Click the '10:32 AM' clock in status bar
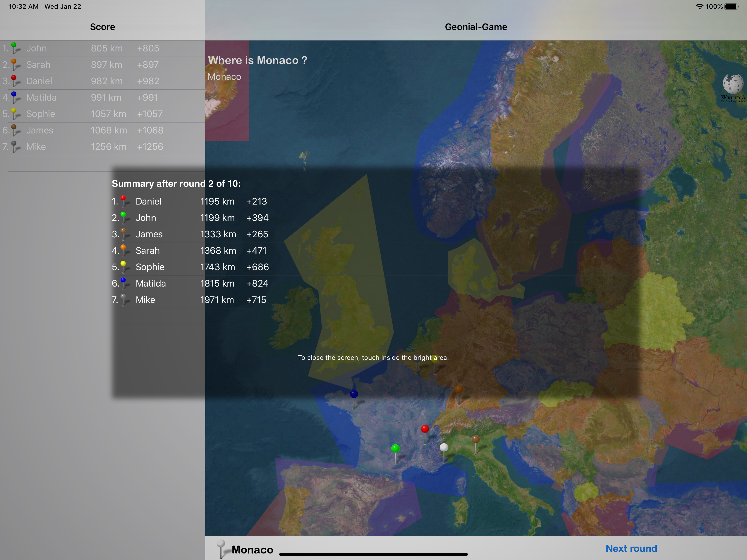 coord(23,6)
